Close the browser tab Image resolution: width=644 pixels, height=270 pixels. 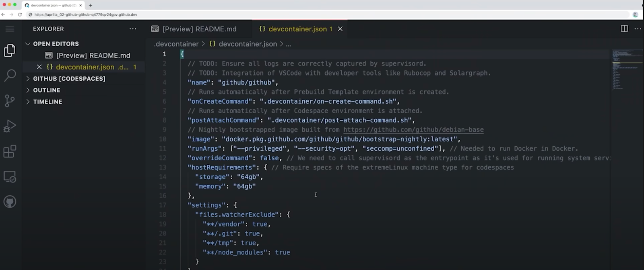[x=80, y=5]
